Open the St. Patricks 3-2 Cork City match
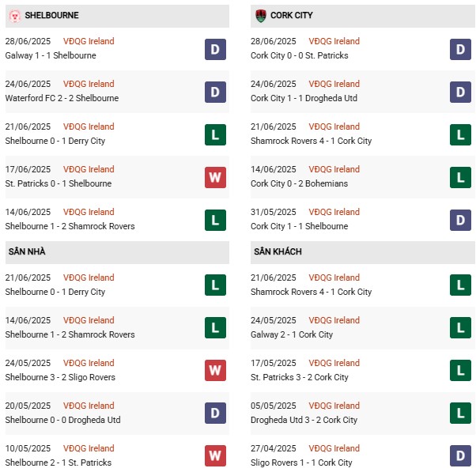 (300, 377)
